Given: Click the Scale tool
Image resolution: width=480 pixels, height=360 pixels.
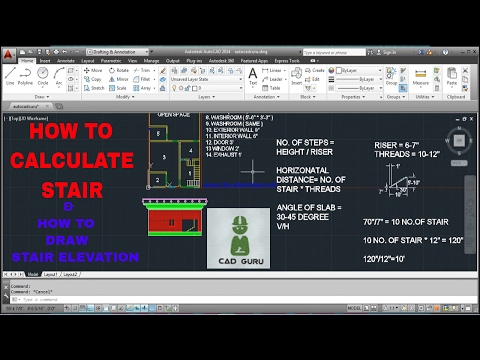Looking at the screenshot, I should (x=118, y=88).
